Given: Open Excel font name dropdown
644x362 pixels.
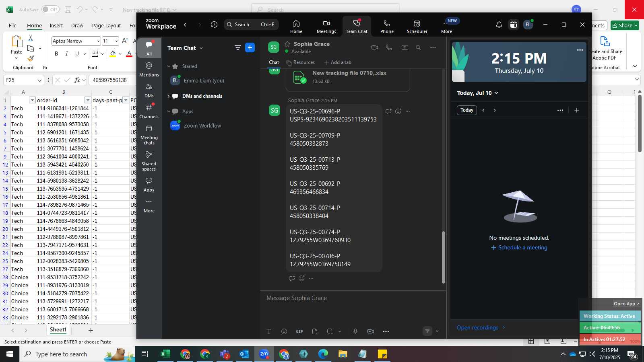Looking at the screenshot, I should click(98, 41).
